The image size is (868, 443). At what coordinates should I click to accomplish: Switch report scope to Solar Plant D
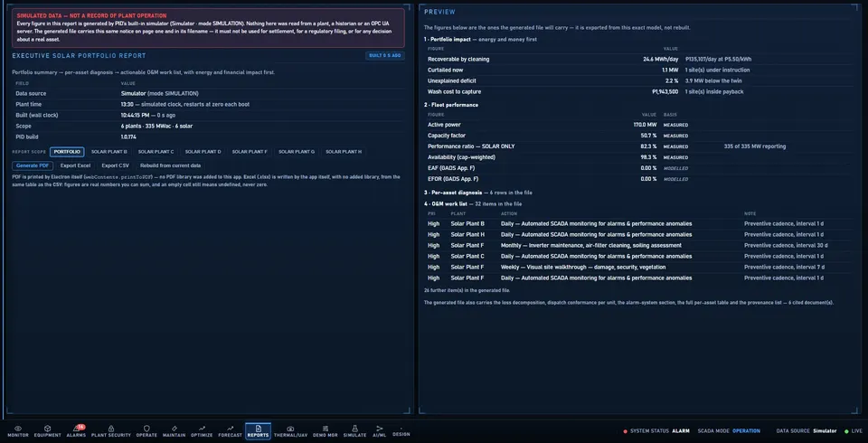[x=203, y=152]
